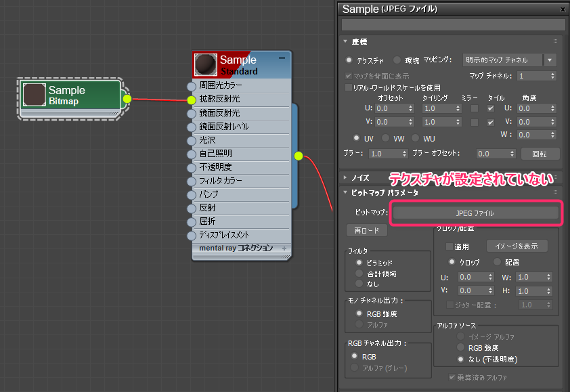Collapse the Sample Standard node with minus icon

pos(282,59)
